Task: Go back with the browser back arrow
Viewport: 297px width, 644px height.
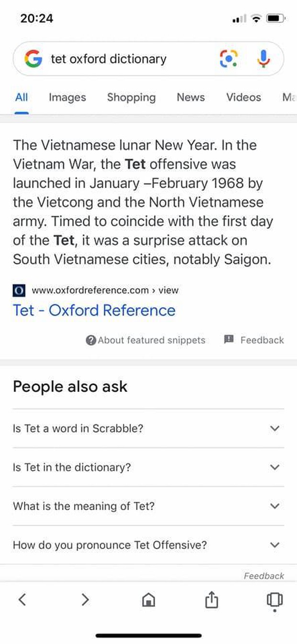Action: 22,599
